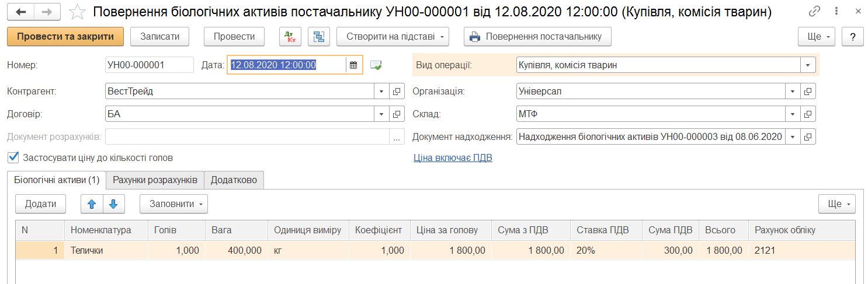The height and width of the screenshot is (284, 868).
Task: Expand Договір dropdown list
Action: (381, 114)
